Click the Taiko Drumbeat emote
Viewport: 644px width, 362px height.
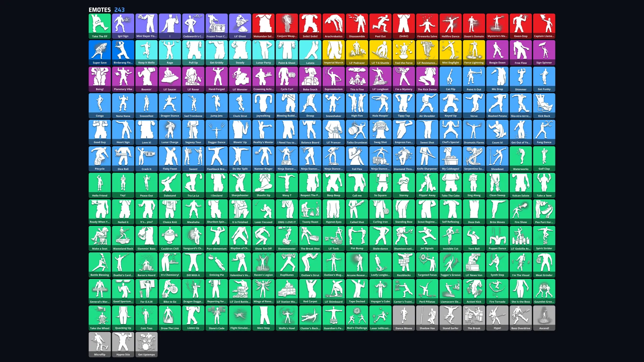pyautogui.click(x=357, y=132)
